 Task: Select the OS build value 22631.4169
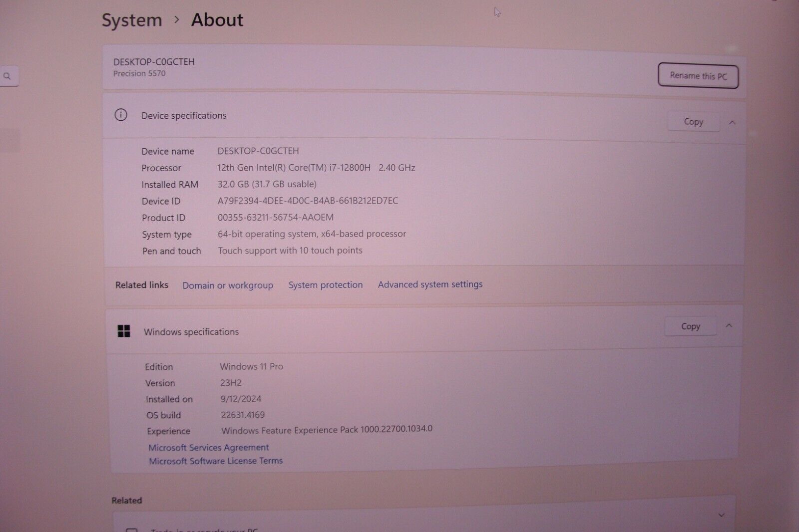click(x=243, y=415)
